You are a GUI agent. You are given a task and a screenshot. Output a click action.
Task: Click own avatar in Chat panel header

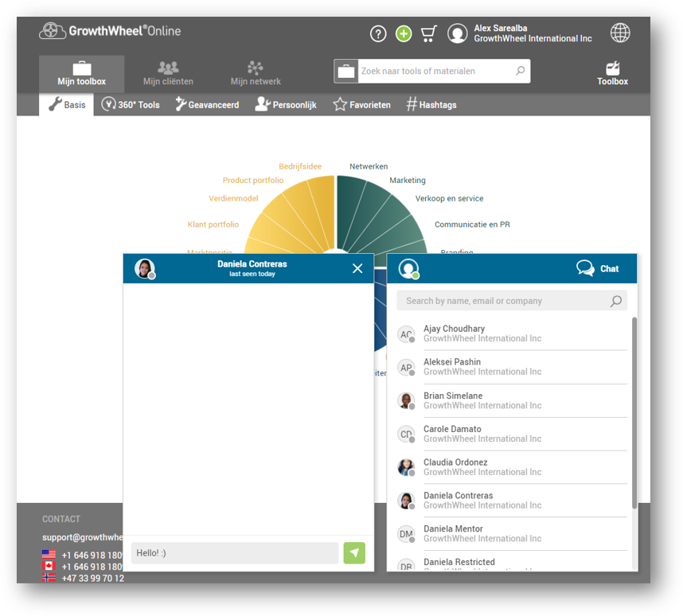pos(408,268)
